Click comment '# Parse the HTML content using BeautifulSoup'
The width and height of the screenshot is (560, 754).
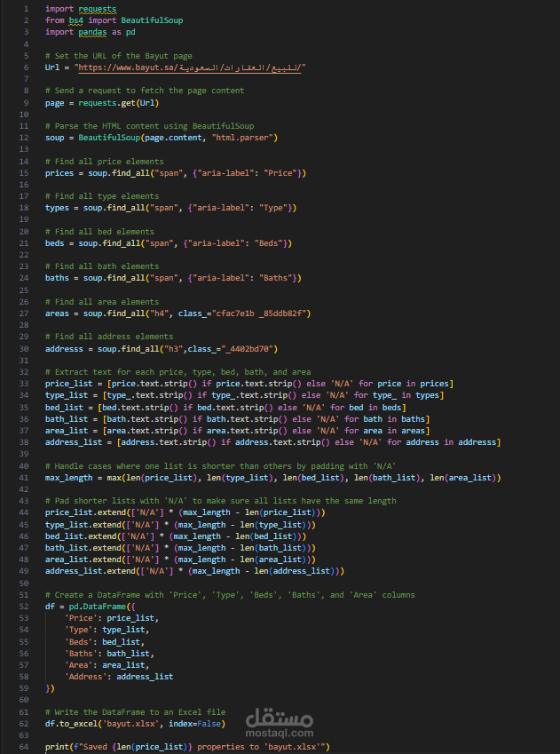click(x=149, y=126)
